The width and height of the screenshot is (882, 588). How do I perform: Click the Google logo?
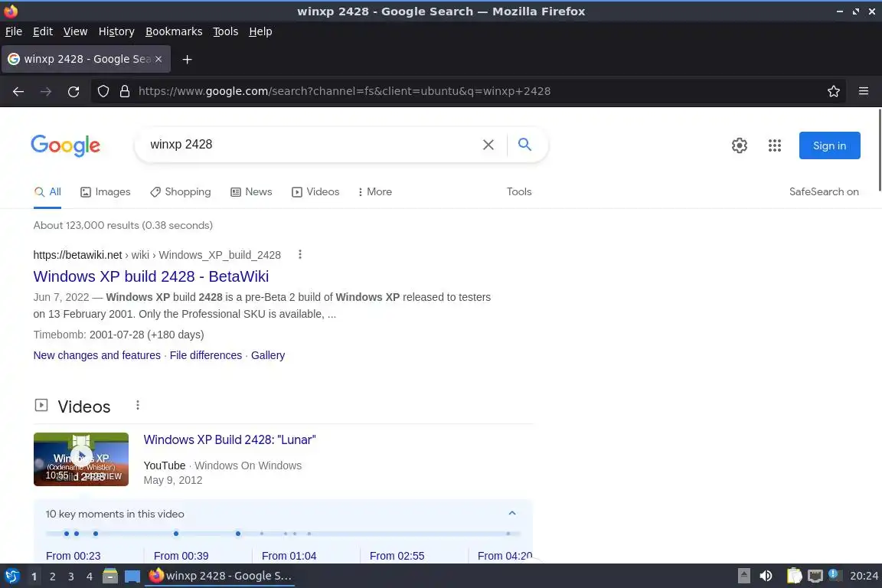coord(66,145)
